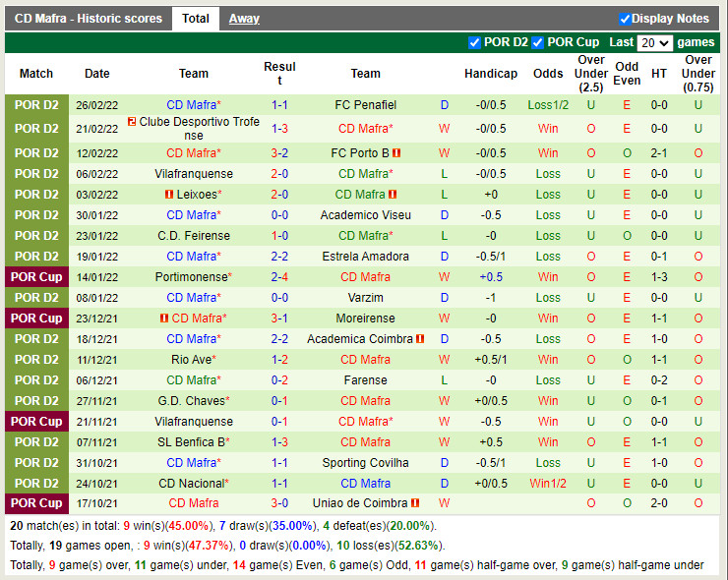Open the 3-0 result against Uniao de Coimbra
The height and width of the screenshot is (580, 728).
pos(279,503)
